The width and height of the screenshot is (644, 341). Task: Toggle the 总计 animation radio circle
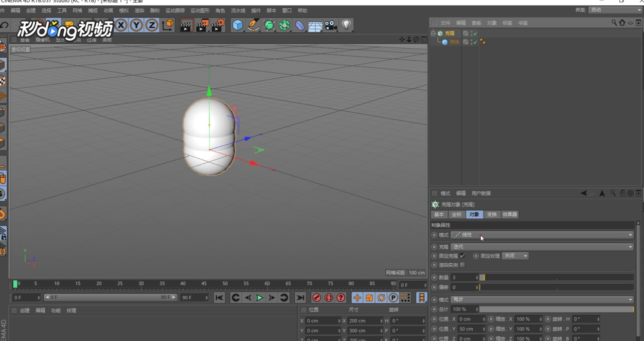434,309
